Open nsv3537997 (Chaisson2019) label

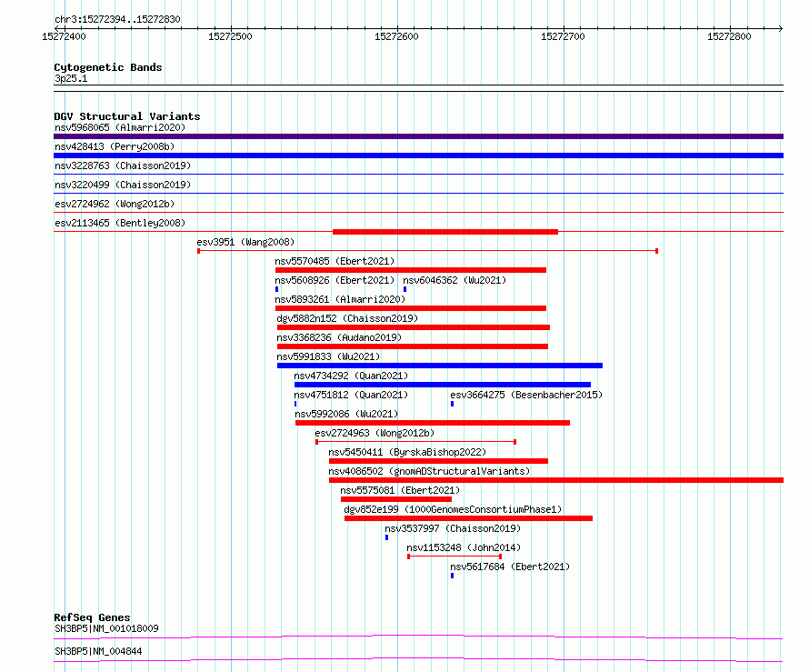tap(453, 528)
